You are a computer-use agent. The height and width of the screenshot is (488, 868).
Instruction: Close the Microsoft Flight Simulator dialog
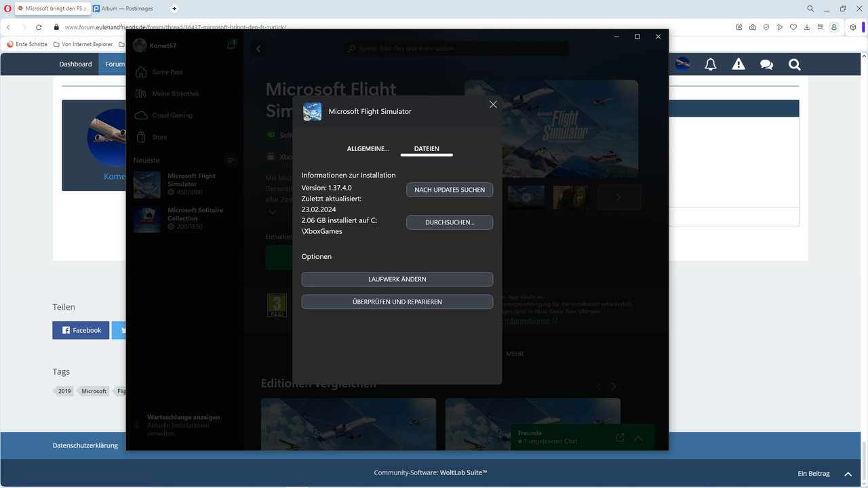[x=493, y=104]
